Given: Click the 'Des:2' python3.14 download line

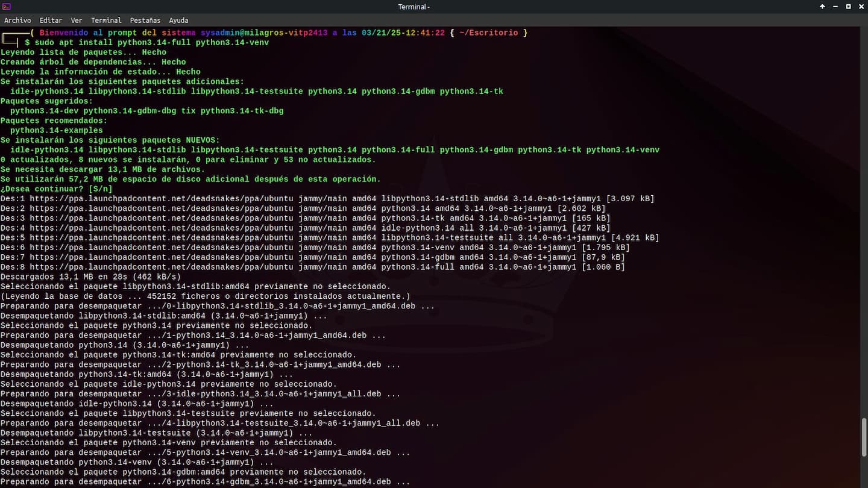Looking at the screenshot, I should 303,208.
